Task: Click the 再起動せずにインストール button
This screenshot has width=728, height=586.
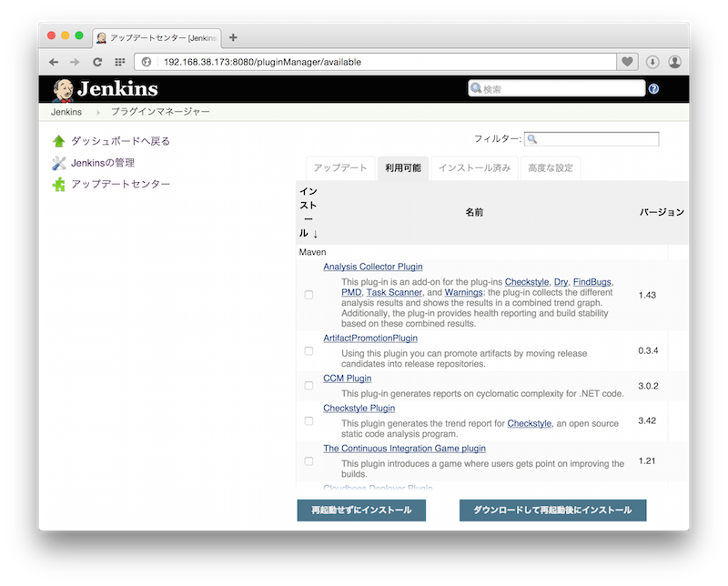Action: 361,510
